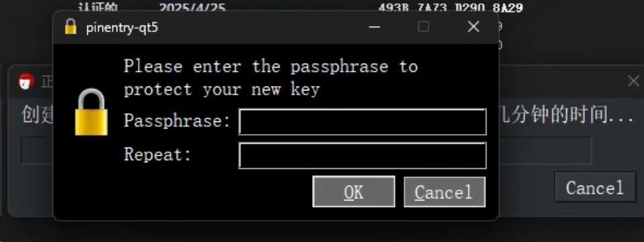
Task: Click the large golden padlock icon
Action: 91,112
